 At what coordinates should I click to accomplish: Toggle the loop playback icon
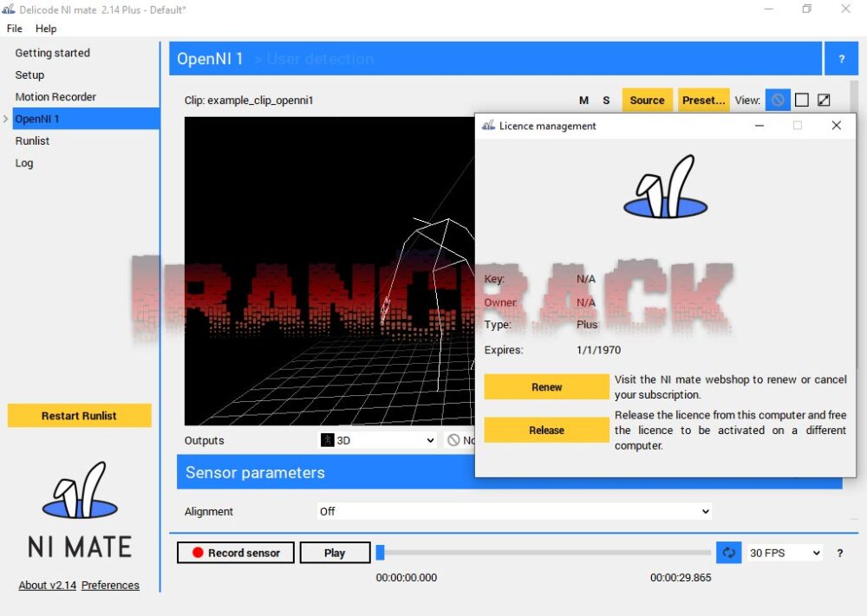click(728, 553)
